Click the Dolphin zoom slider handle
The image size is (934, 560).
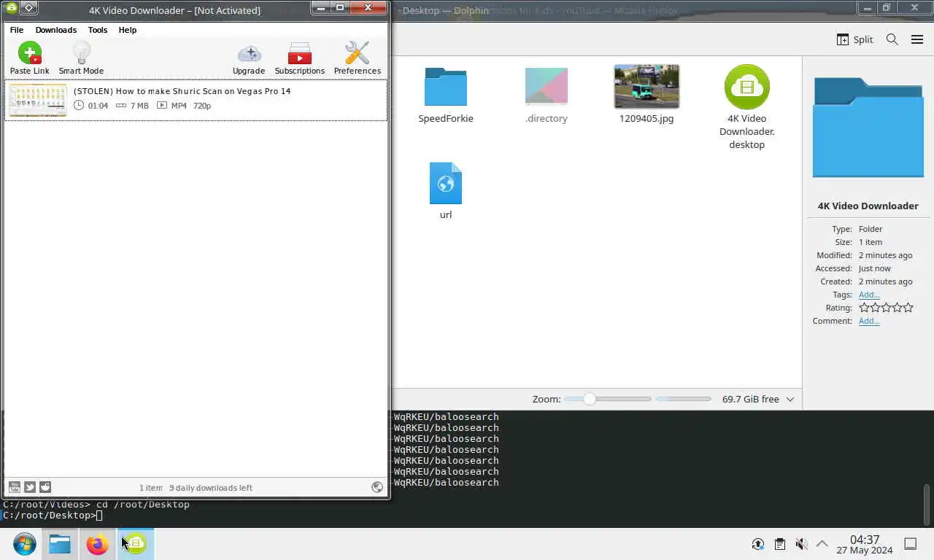(x=590, y=399)
